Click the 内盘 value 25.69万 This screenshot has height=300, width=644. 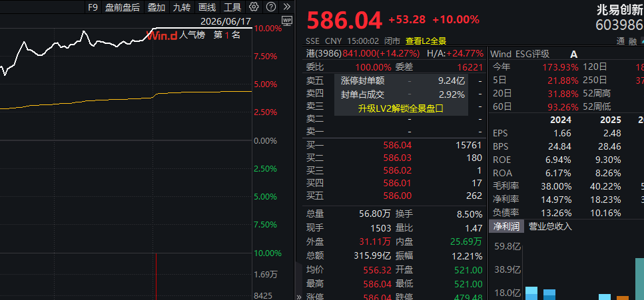467,241
